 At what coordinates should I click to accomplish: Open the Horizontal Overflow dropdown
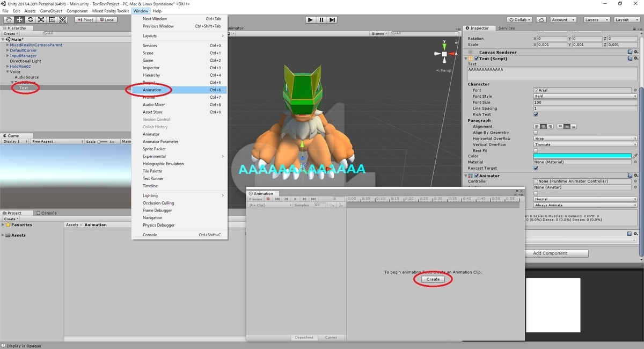point(585,139)
